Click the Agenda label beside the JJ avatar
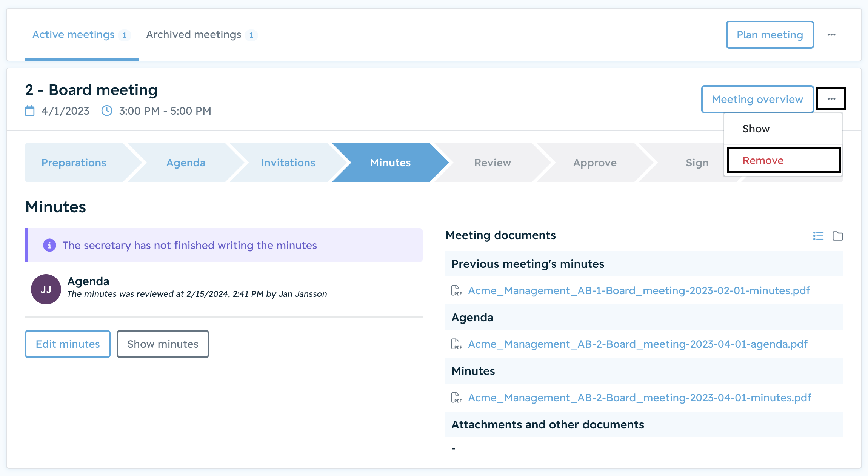Image resolution: width=868 pixels, height=476 pixels. coord(88,281)
